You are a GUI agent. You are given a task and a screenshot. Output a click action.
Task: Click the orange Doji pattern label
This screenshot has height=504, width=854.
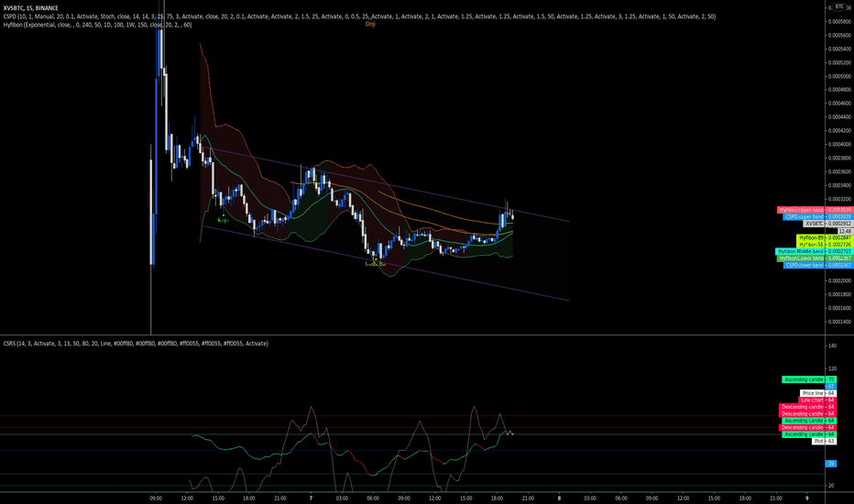tap(370, 24)
